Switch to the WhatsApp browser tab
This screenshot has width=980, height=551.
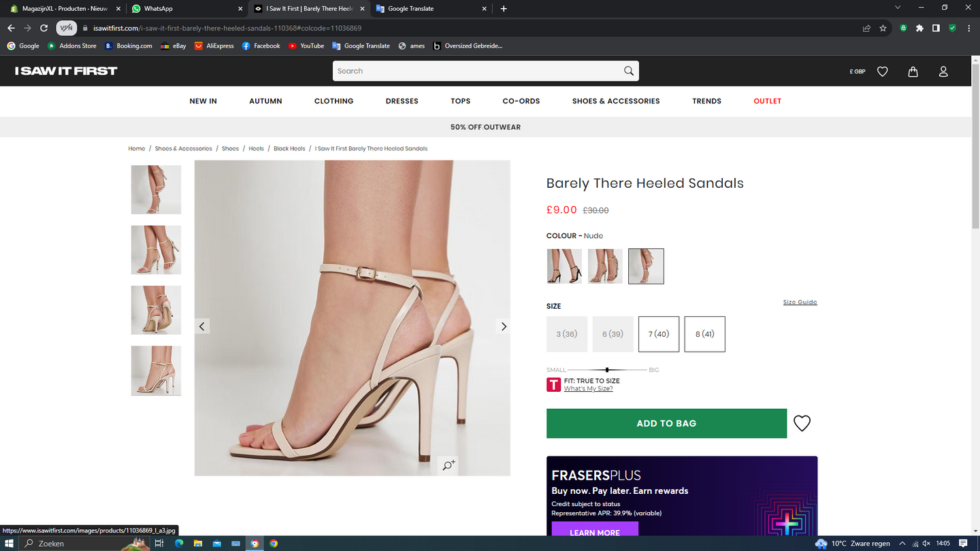point(184,9)
